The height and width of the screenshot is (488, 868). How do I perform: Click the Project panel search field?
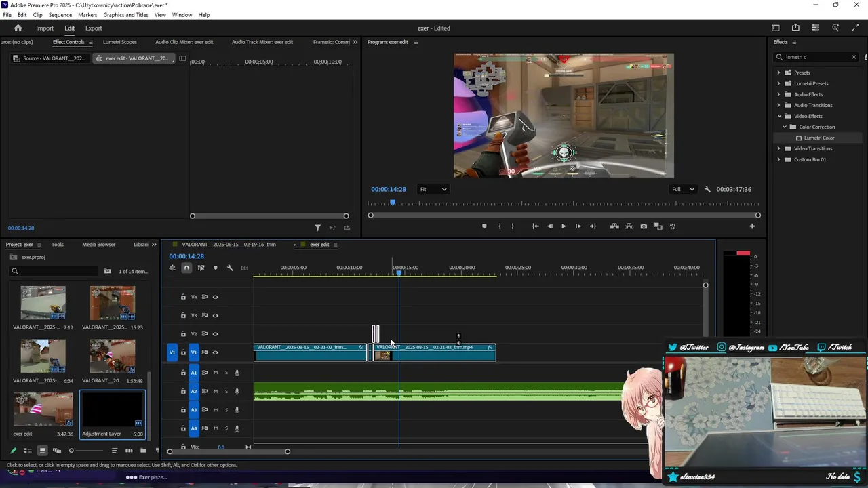pos(54,271)
